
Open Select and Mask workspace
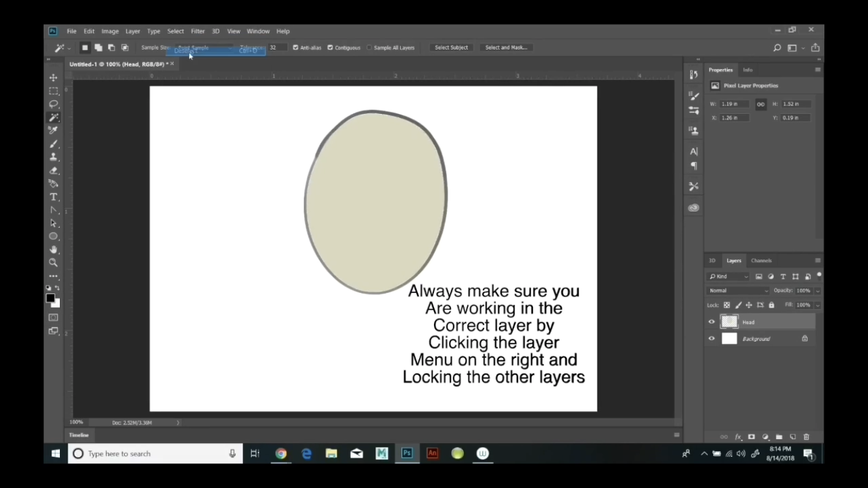pos(506,47)
